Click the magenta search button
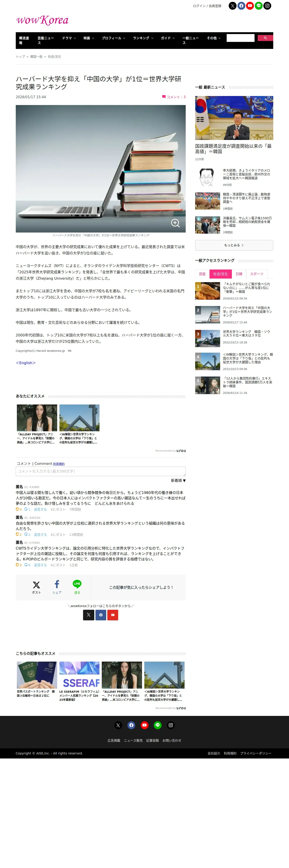289x868 pixels. 265,38
